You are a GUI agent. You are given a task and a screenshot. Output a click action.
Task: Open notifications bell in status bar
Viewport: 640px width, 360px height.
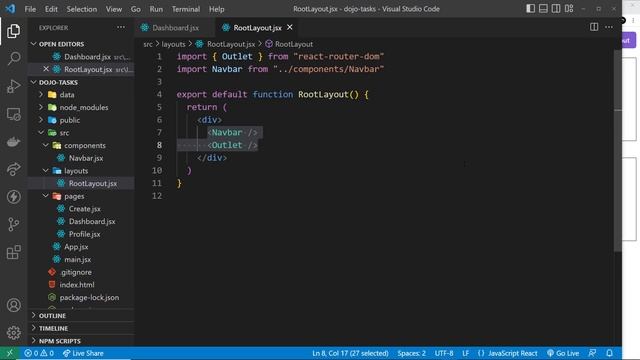tap(609, 353)
